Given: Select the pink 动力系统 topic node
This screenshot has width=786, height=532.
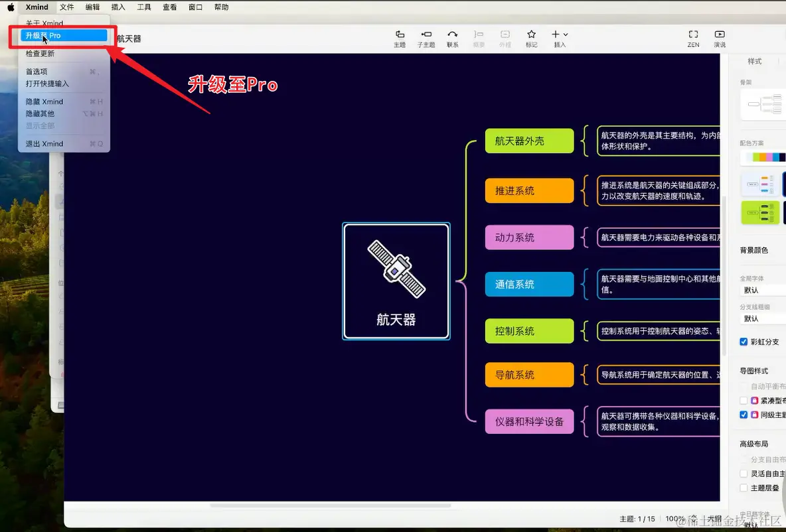Looking at the screenshot, I should tap(529, 237).
